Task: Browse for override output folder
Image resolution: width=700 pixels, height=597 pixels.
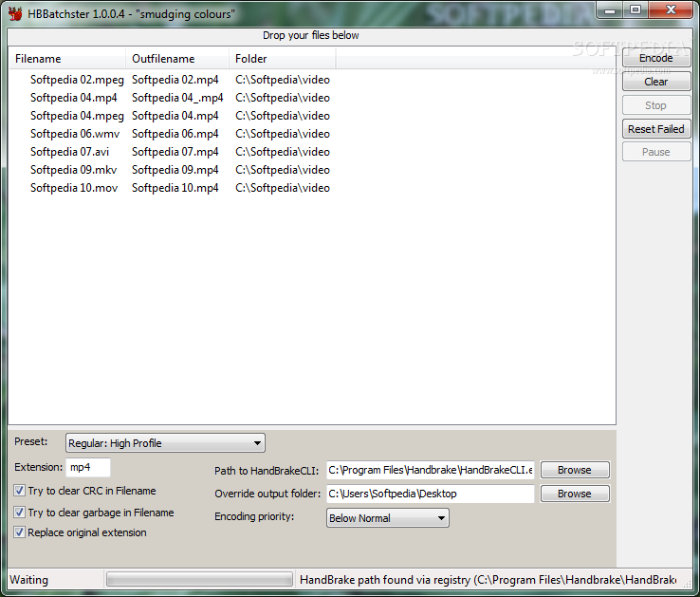Action: (575, 494)
